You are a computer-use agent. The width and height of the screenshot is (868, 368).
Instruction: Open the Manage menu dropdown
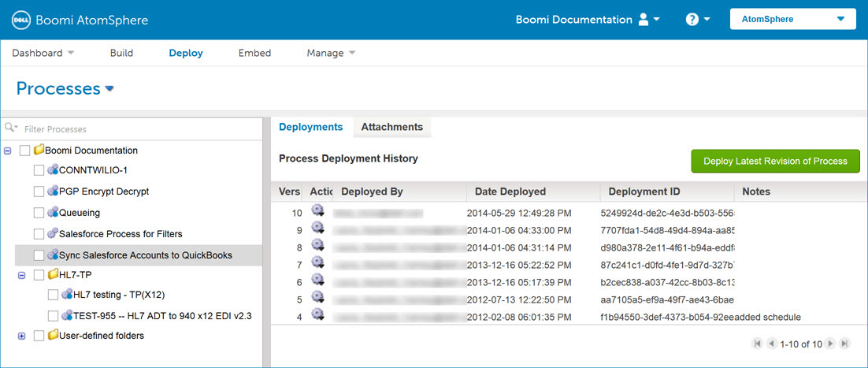(x=352, y=54)
